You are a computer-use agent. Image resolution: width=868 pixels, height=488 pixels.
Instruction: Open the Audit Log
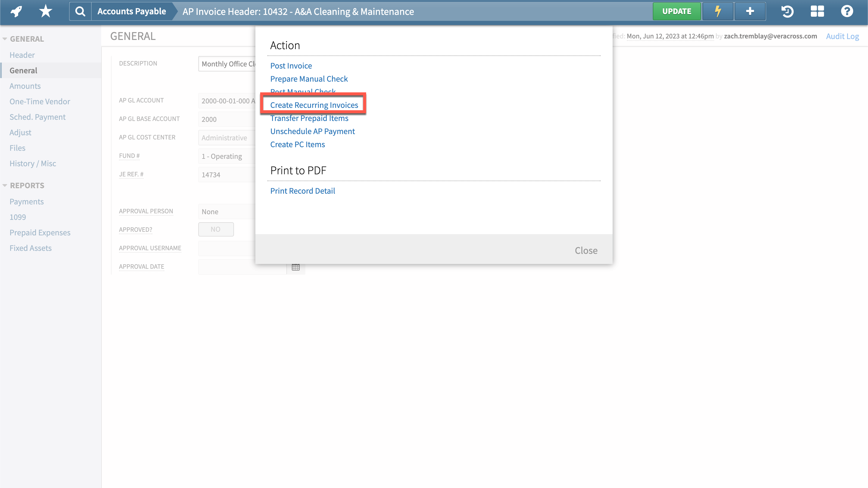coord(842,36)
